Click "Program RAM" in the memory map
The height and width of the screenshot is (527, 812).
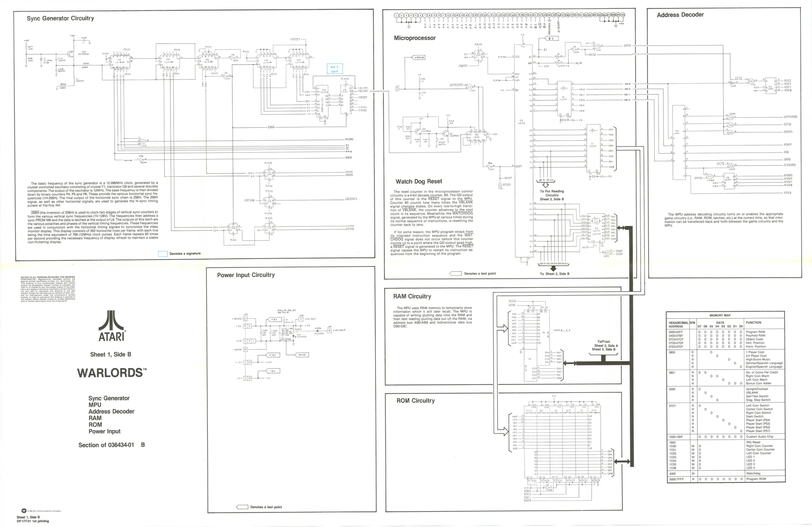tap(755, 332)
